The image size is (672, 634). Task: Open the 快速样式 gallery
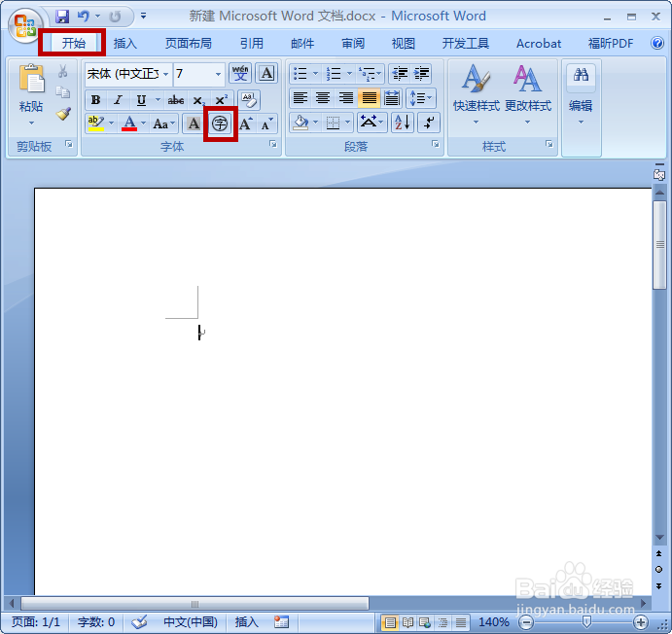(477, 94)
